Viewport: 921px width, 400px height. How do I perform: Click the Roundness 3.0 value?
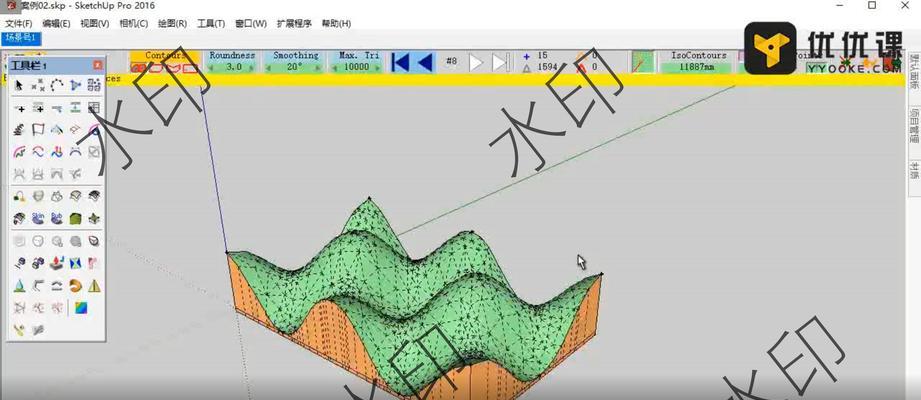click(x=233, y=67)
